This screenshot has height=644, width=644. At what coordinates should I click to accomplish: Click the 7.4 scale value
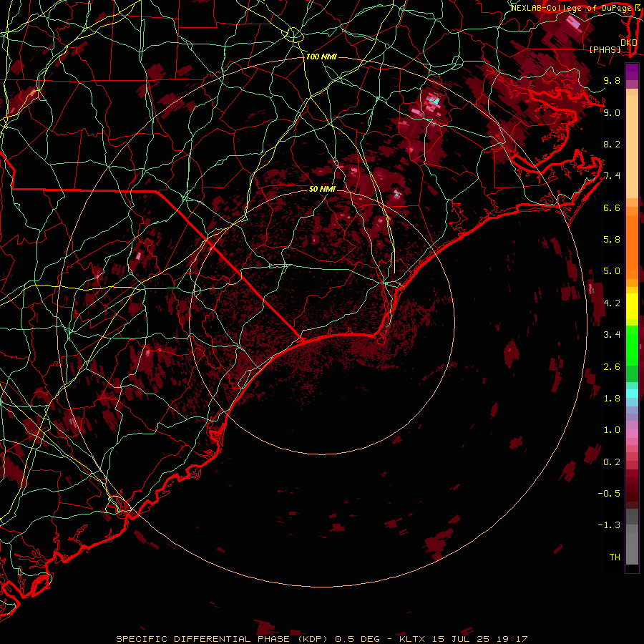point(612,176)
